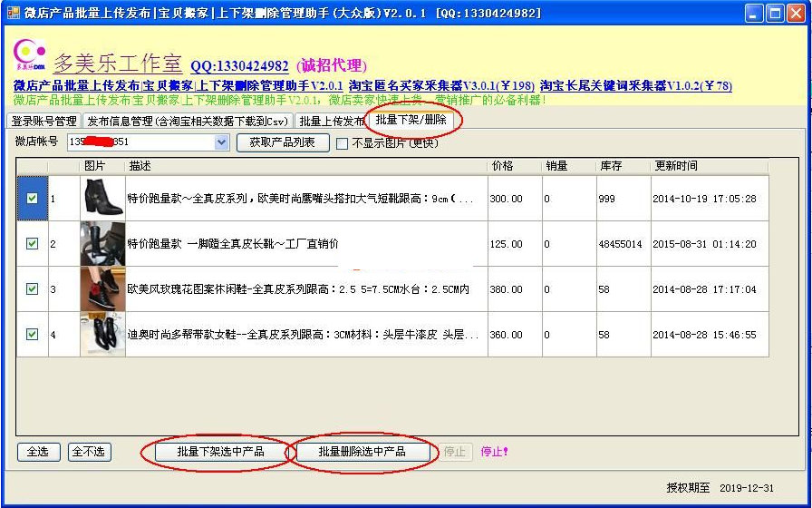
Task: Click 获取产品列表 button
Action: (283, 142)
